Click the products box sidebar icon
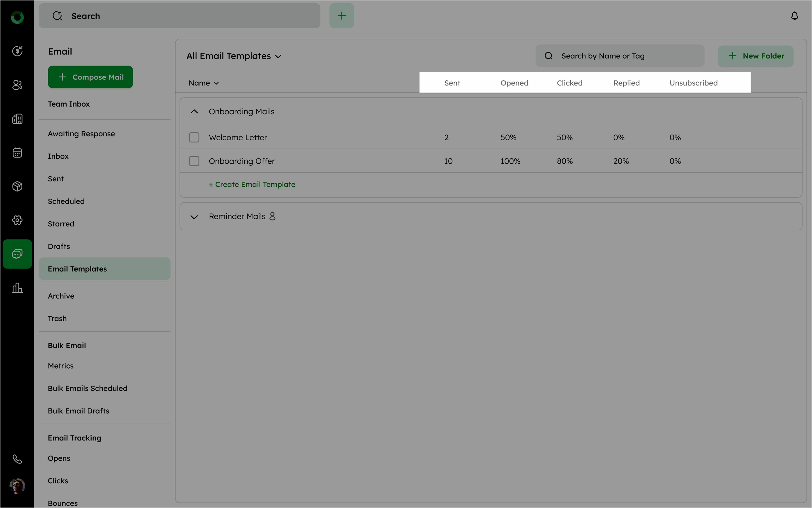This screenshot has width=812, height=508. 17,186
